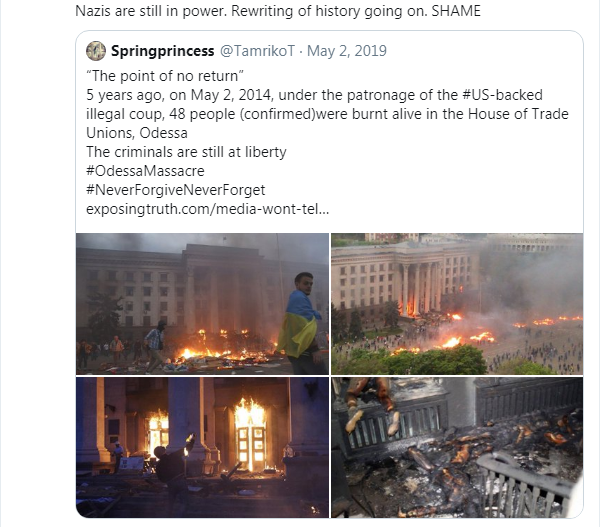Click the Springprincess profile avatar

(96, 51)
